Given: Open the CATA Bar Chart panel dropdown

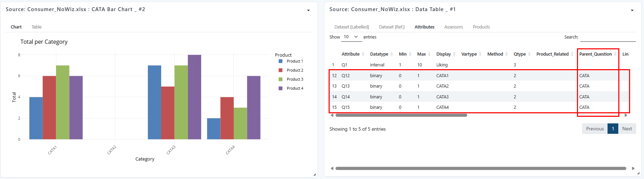Looking at the screenshot, I should pos(308,10).
